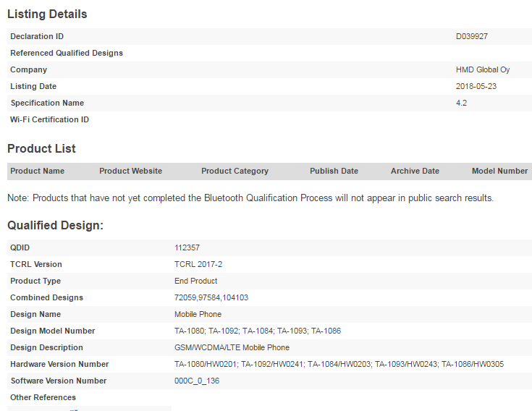Click the QDID value 112357
532x411 pixels.
click(x=187, y=247)
